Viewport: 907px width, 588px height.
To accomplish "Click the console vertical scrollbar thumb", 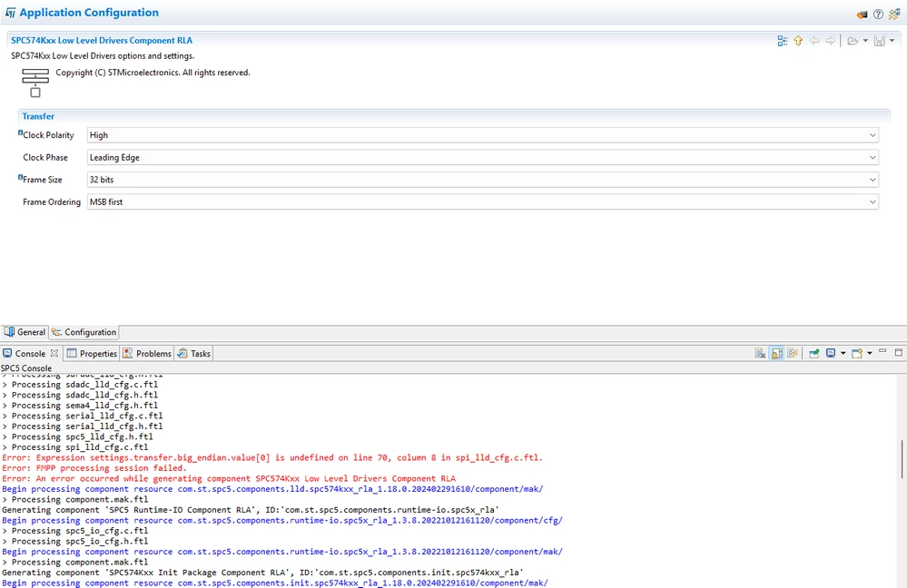I will (x=902, y=459).
